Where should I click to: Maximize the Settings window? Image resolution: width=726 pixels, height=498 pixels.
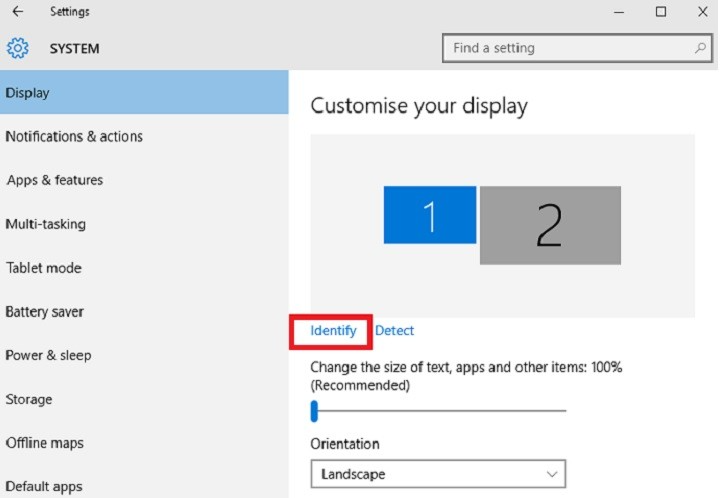point(661,12)
